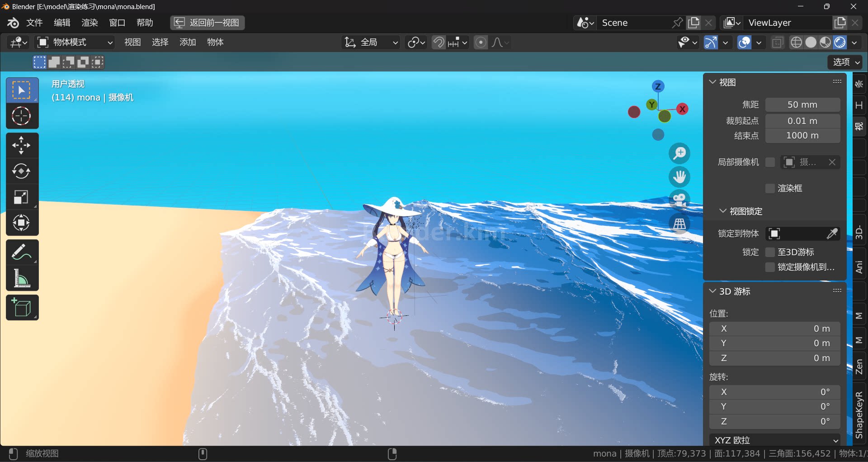The width and height of the screenshot is (868, 462).
Task: Toggle snapping magnet button
Action: (x=439, y=43)
